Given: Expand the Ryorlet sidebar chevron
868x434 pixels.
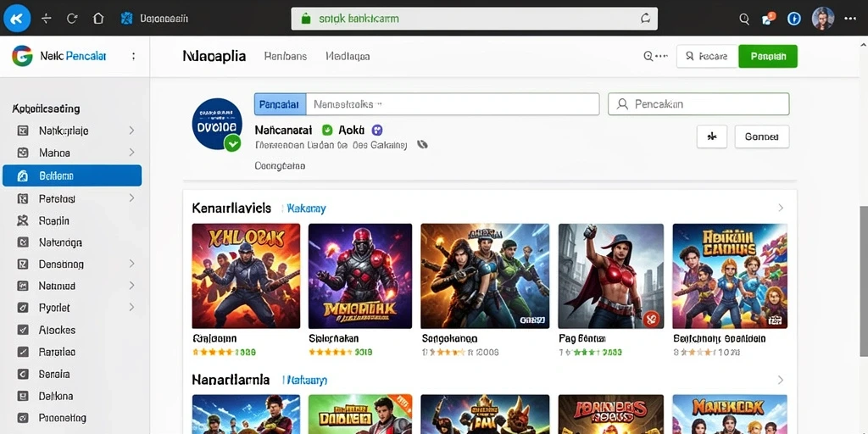Looking at the screenshot, I should tap(131, 307).
